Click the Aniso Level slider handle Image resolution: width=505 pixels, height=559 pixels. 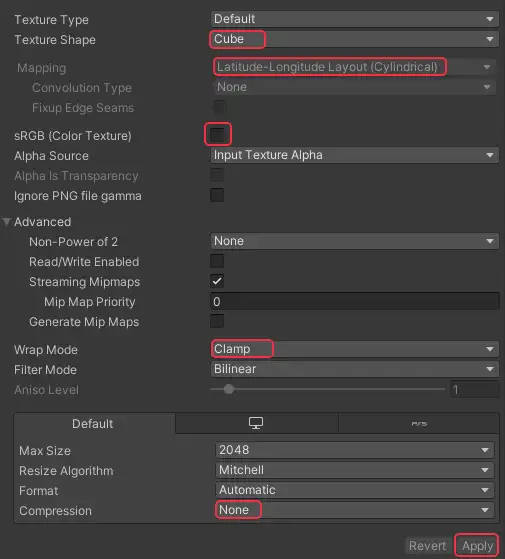click(x=229, y=389)
